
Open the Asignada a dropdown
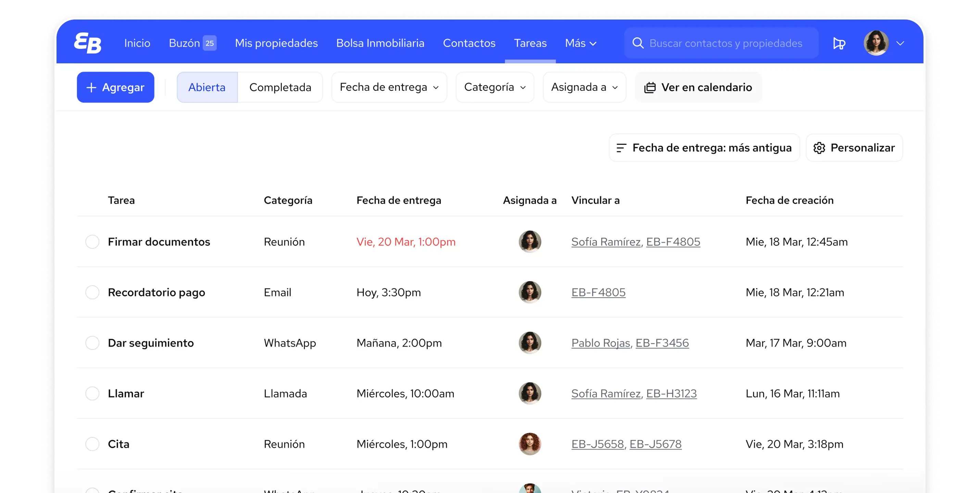(584, 87)
